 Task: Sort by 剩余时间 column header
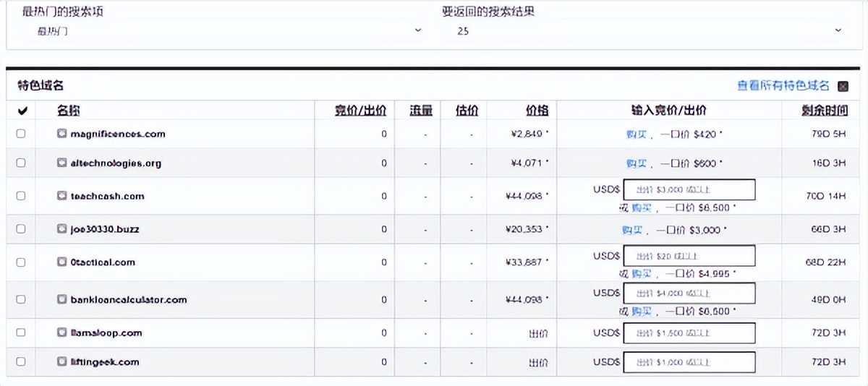[823, 111]
